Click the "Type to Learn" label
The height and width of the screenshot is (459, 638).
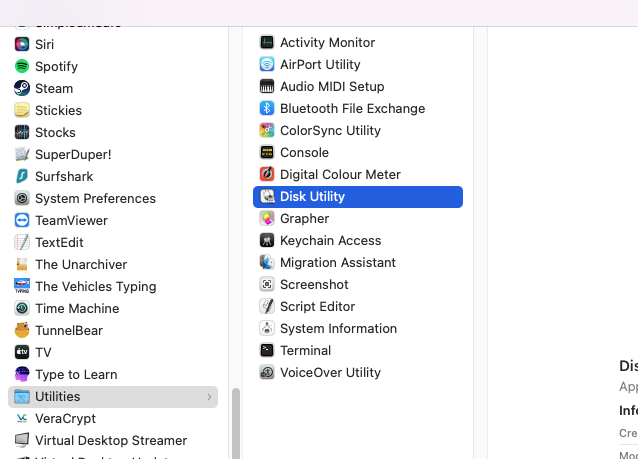pos(76,374)
